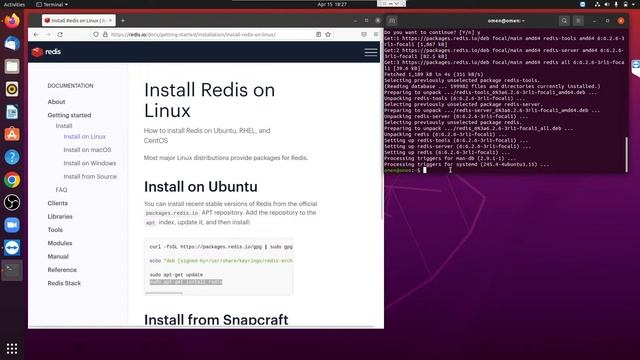The width and height of the screenshot is (640, 360).
Task: Open LibreOffice Writer from the dock
Action: click(12, 111)
